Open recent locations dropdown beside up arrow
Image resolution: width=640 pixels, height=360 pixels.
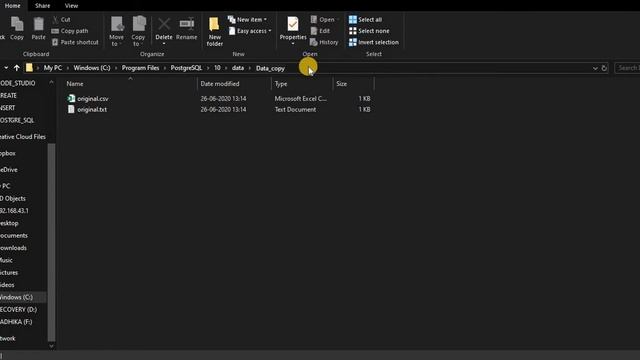pos(6,68)
